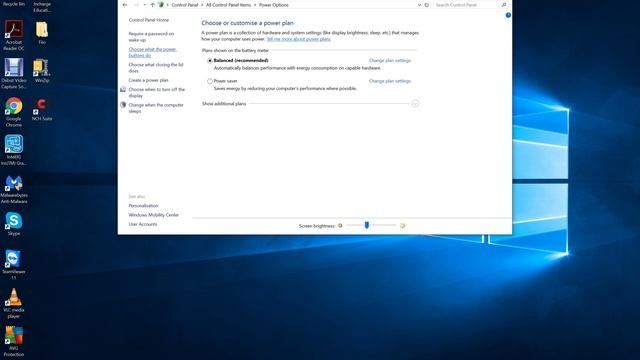
Task: Select Acrobat Reader DC desktop icon
Action: tap(14, 35)
